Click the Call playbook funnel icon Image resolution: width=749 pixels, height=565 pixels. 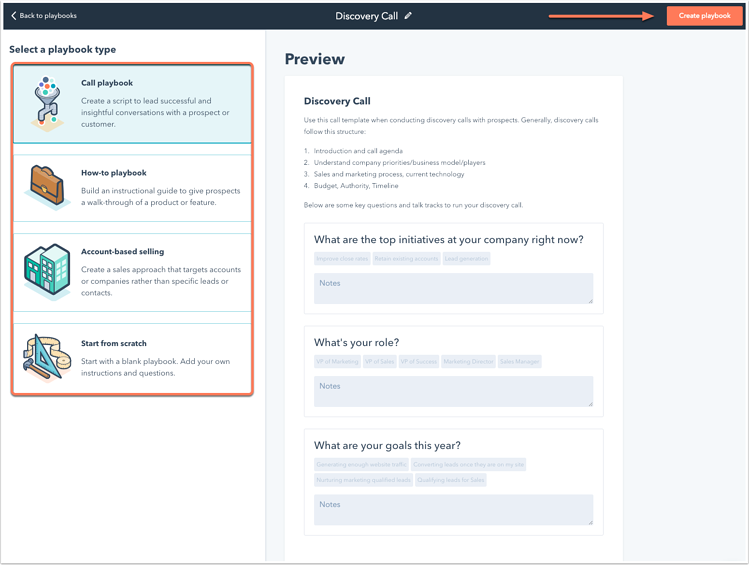tap(44, 103)
